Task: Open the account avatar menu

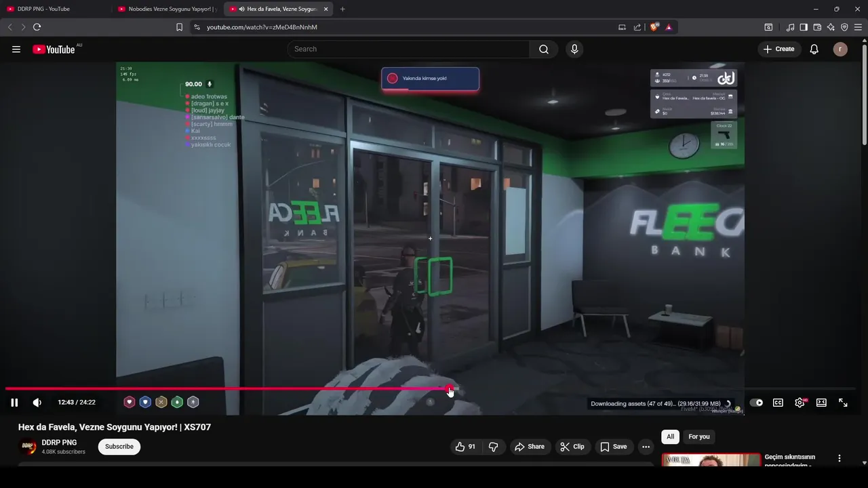Action: click(x=840, y=49)
